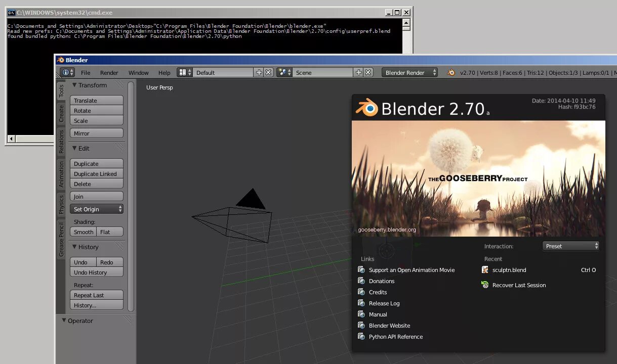
Task: Switch to the Grease Pencil tab
Action: click(61, 239)
